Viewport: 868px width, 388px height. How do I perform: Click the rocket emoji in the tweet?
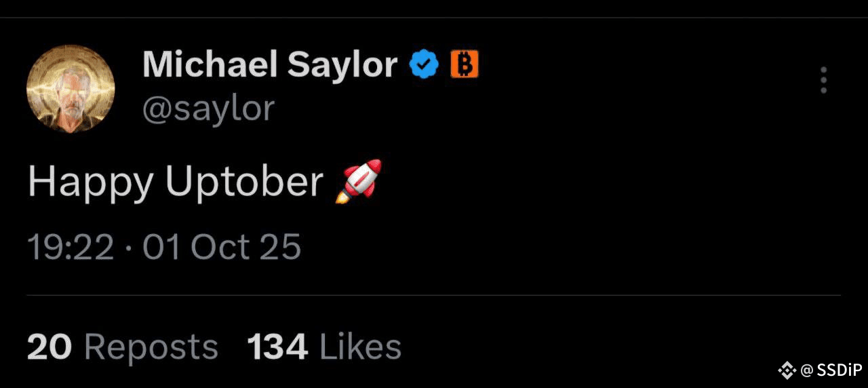359,181
